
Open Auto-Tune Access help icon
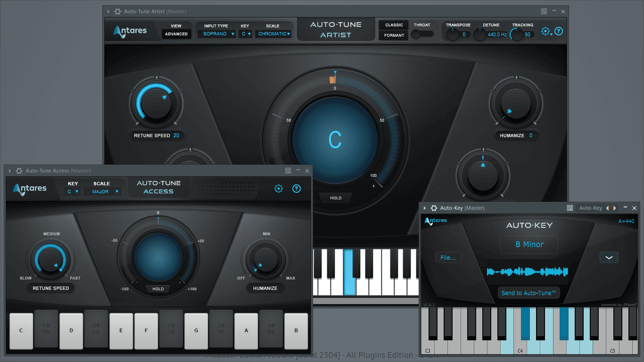297,189
